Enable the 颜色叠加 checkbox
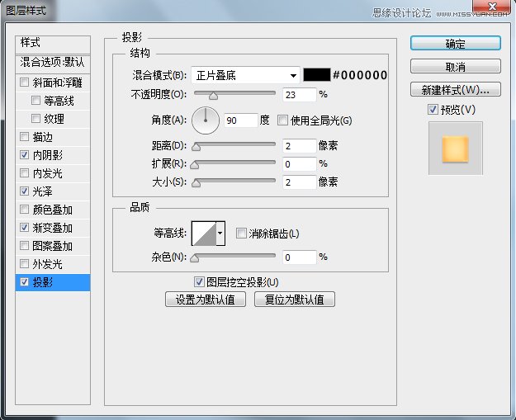Image resolution: width=516 pixels, height=420 pixels. [x=24, y=210]
